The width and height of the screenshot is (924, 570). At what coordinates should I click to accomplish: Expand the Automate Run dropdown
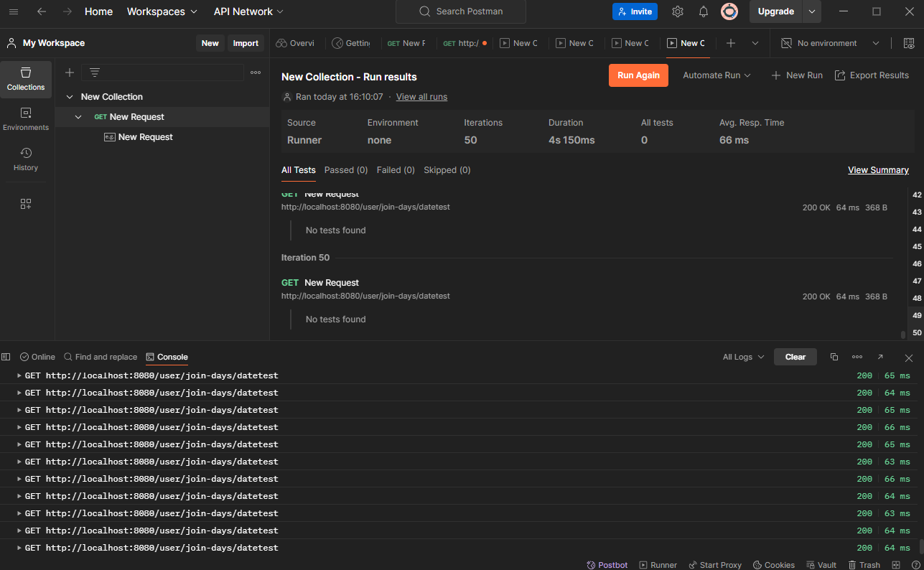coord(717,75)
